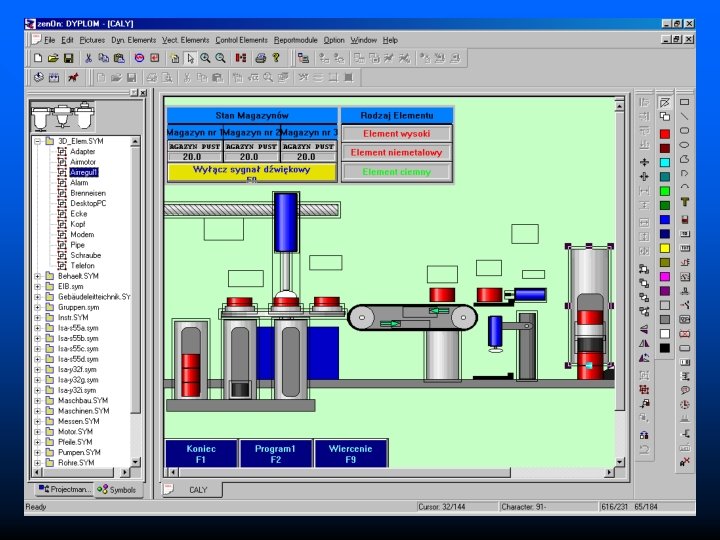
Task: Click the Wiercenie F9 button
Action: click(x=351, y=454)
